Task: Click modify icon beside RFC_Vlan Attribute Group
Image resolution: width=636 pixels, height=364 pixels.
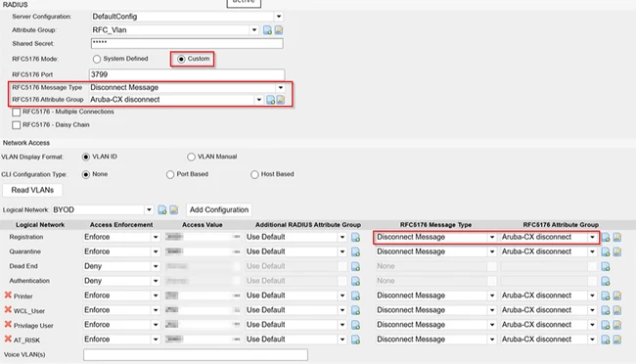Action: (279, 30)
